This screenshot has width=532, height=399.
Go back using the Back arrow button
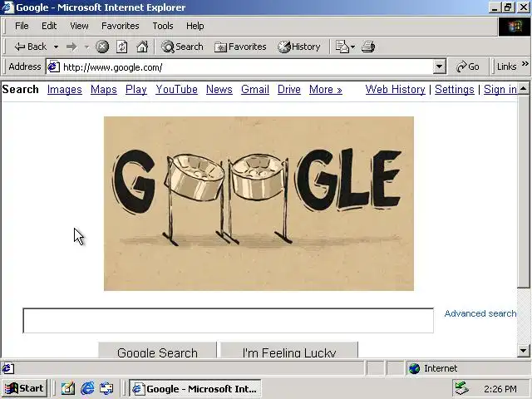(x=30, y=47)
